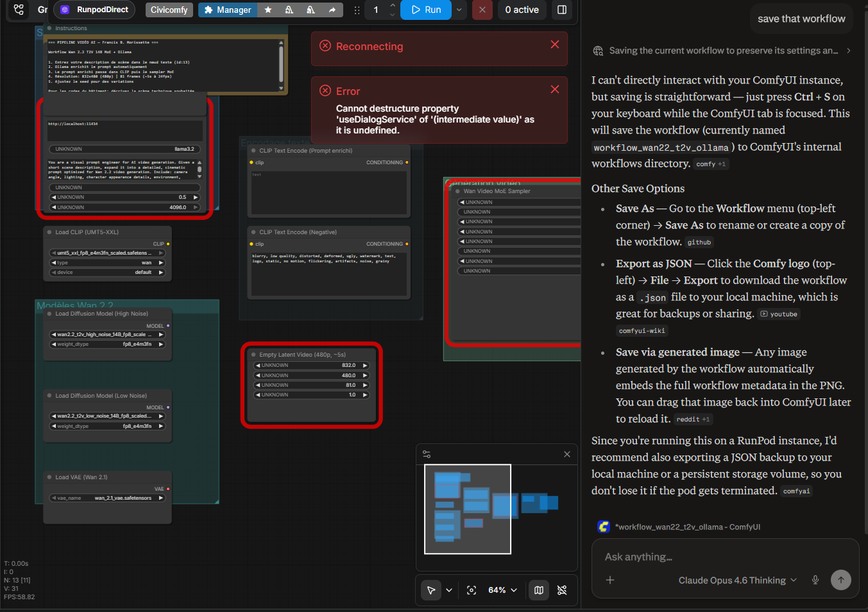Click the plus attachment icon in chat input

coord(610,580)
